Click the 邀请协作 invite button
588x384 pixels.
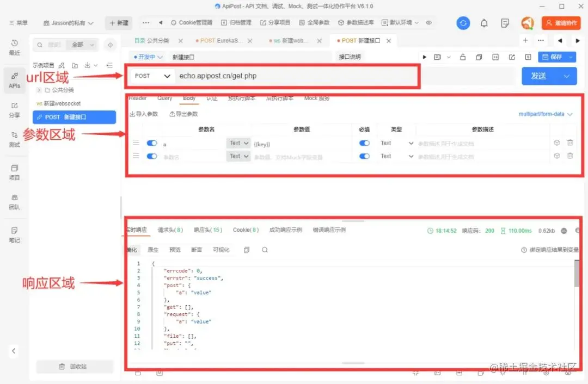click(561, 23)
